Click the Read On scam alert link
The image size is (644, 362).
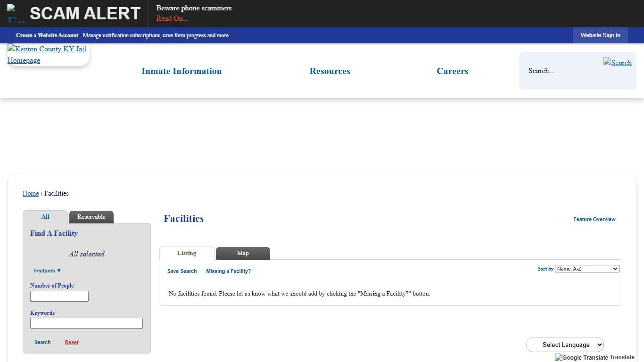point(172,18)
